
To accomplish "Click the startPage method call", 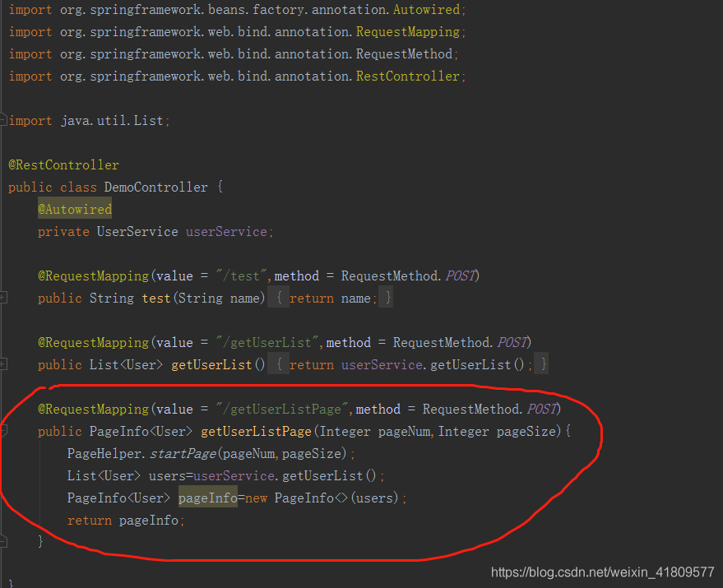I will 183,454.
